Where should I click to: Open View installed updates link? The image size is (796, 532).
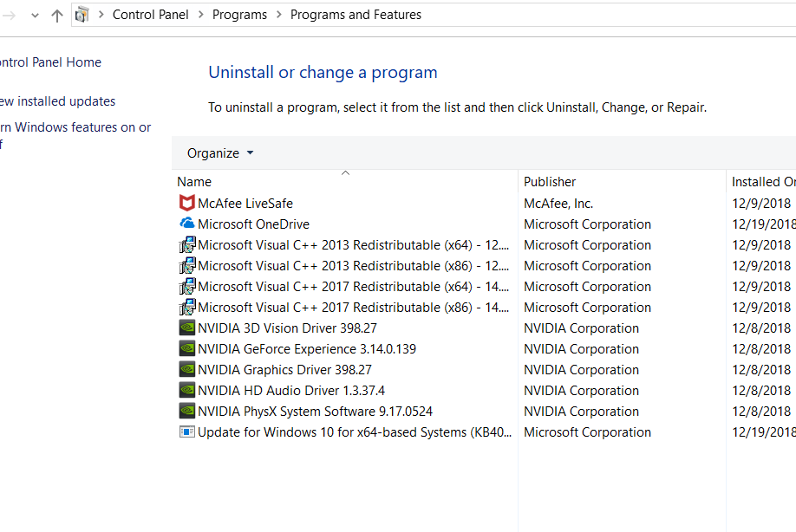[x=57, y=101]
